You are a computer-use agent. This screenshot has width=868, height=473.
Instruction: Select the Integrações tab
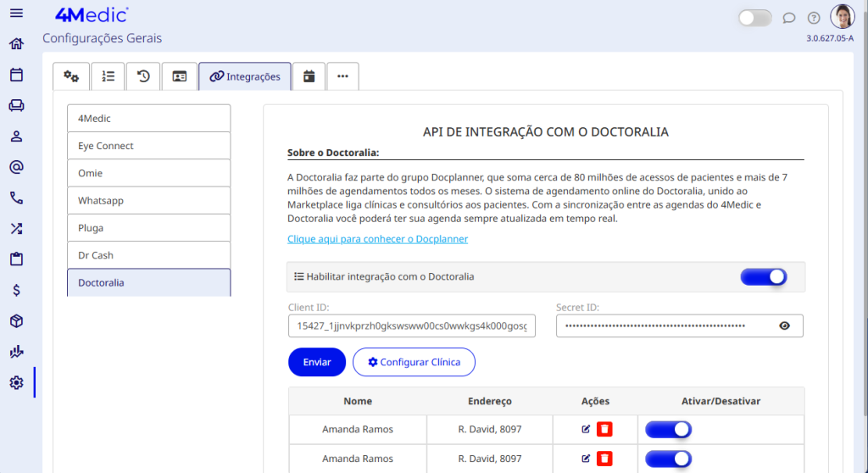245,76
